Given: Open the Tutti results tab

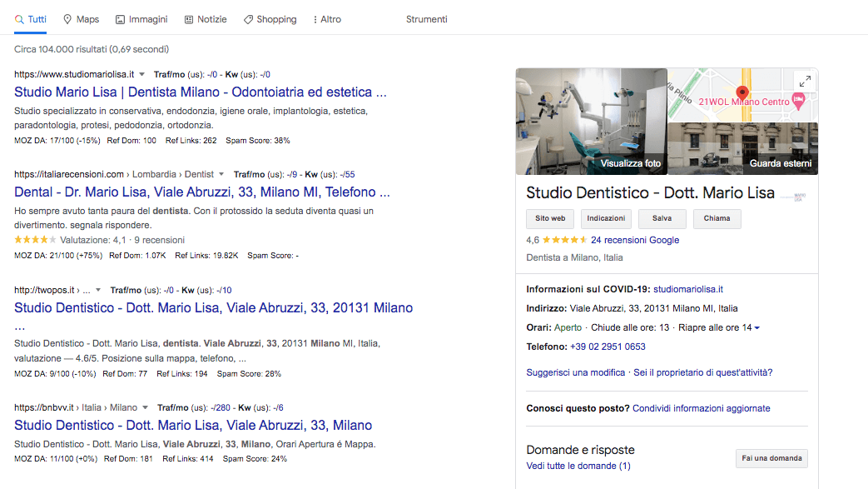Looking at the screenshot, I should coord(31,19).
